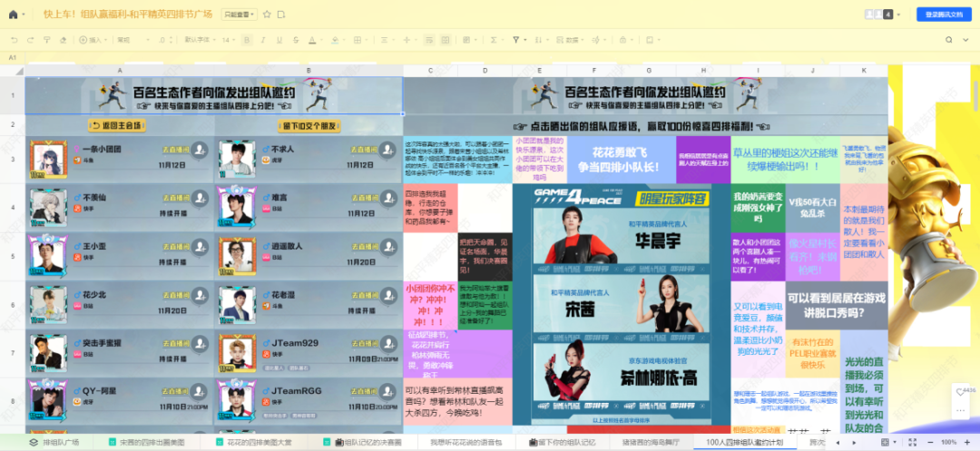Switch to 猪猪茜的海岛舞厅 sheet tab
This screenshot has width=980, height=451.
[651, 442]
